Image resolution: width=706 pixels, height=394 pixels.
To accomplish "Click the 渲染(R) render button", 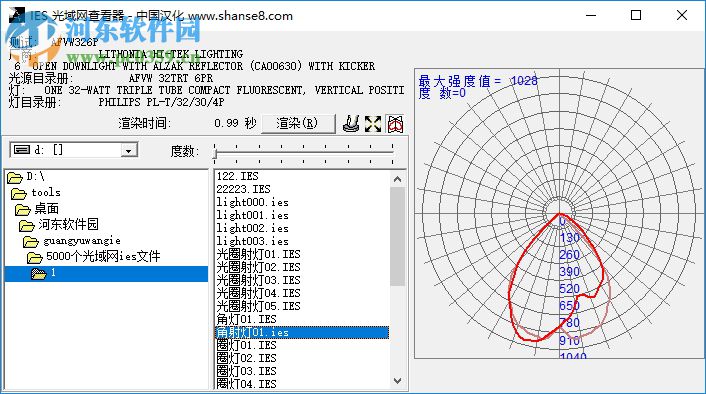I will [298, 123].
